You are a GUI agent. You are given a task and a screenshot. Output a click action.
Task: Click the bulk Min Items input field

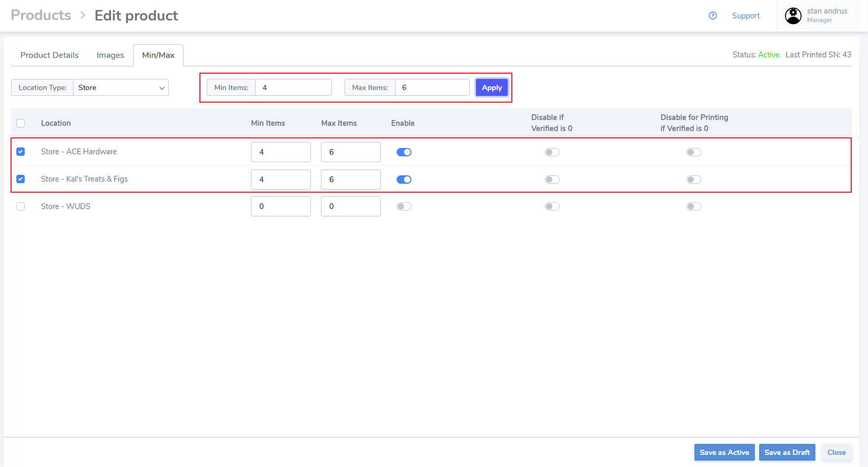(x=294, y=87)
